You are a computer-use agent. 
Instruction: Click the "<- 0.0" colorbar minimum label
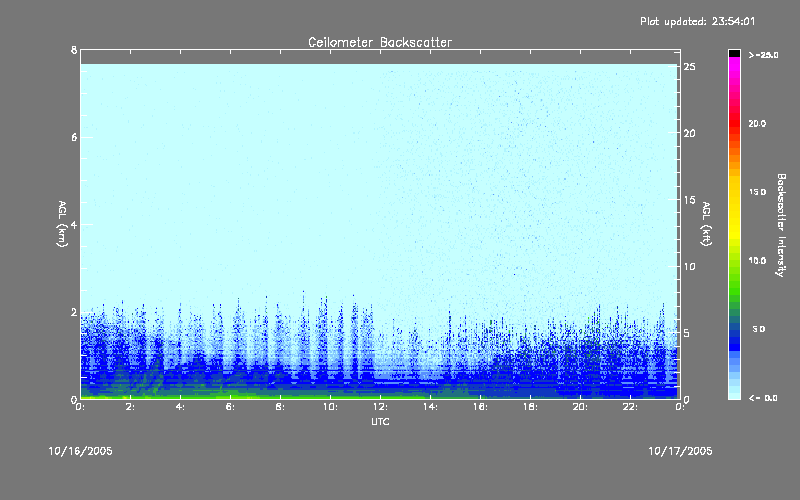tap(763, 398)
